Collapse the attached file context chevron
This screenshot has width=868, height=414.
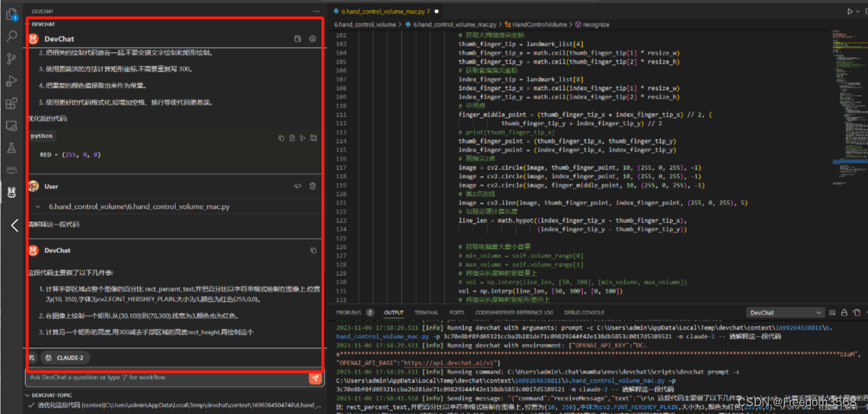[38, 206]
